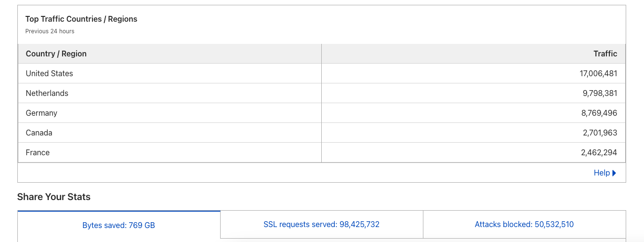The width and height of the screenshot is (644, 242).
Task: Click the Germany country cell
Action: (170, 113)
